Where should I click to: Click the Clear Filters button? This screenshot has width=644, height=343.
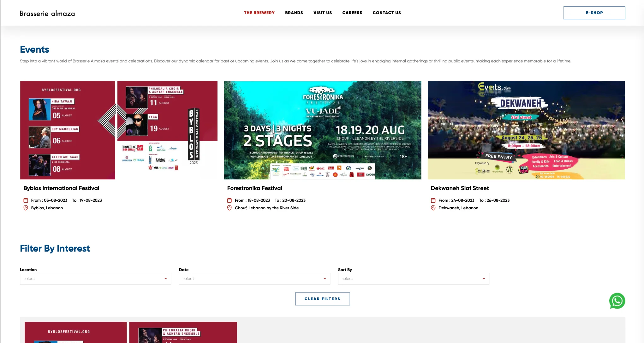(322, 299)
